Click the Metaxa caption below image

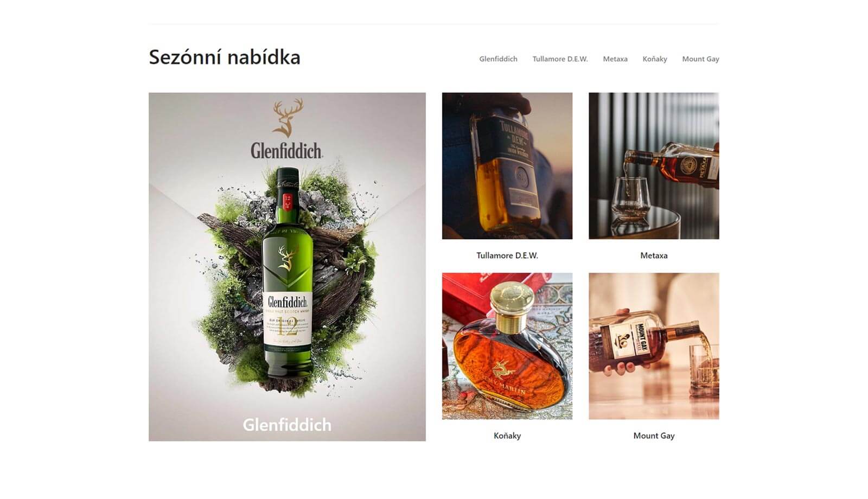click(x=654, y=255)
